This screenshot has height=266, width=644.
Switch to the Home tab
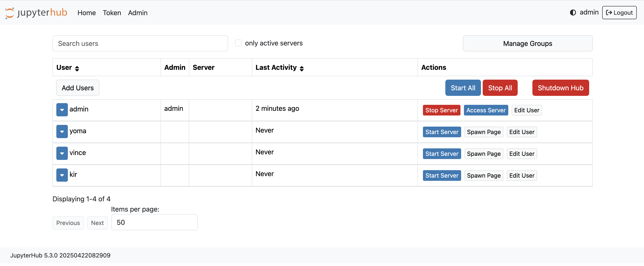click(x=86, y=13)
